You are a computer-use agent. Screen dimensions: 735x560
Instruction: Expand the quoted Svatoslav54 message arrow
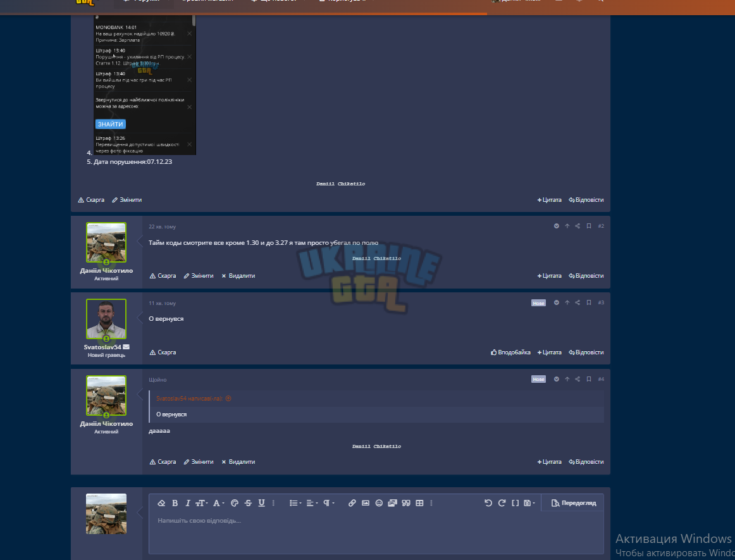(228, 399)
